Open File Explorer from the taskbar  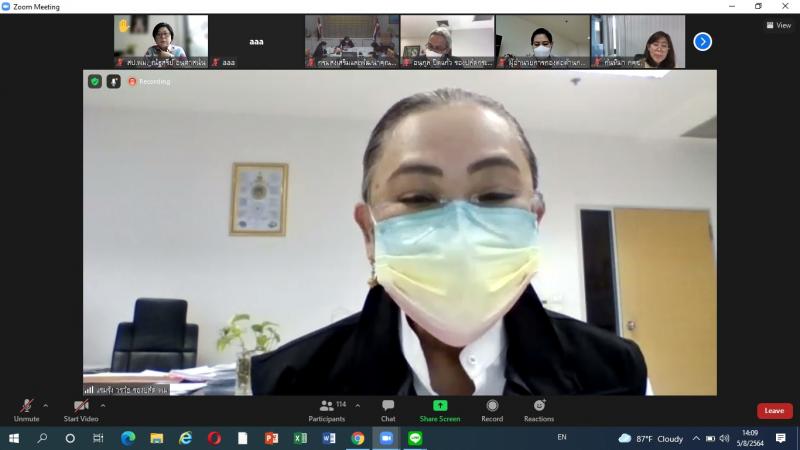[157, 438]
